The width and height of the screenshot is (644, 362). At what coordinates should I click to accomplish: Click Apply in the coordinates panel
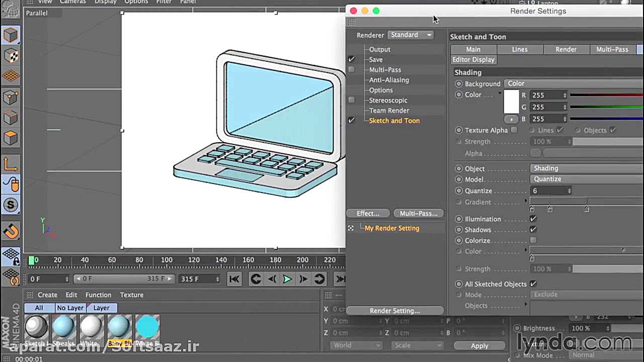479,346
